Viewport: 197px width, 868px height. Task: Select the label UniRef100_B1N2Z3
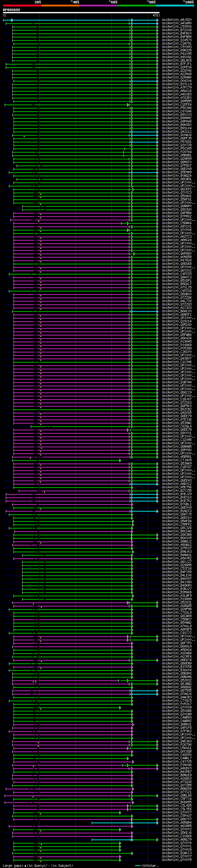pyautogui.click(x=177, y=511)
